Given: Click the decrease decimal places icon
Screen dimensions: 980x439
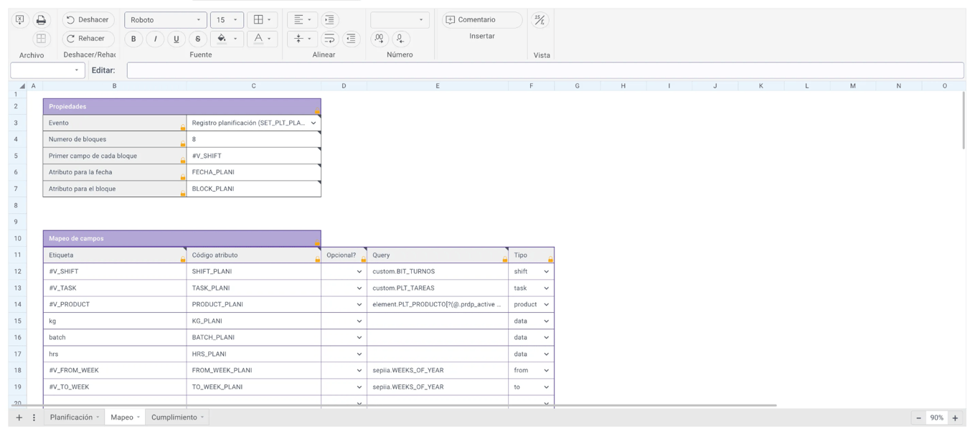Looking at the screenshot, I should click(x=401, y=39).
